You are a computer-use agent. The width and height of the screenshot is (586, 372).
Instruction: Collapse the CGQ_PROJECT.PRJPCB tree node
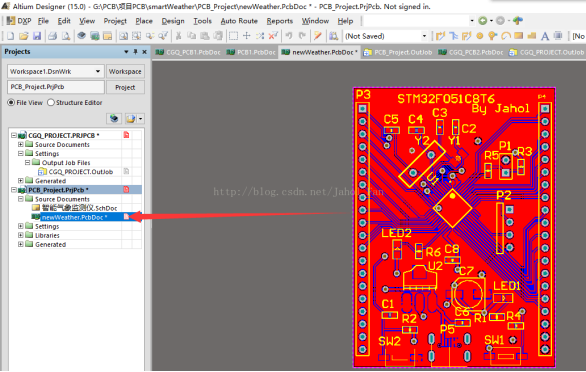[14, 135]
